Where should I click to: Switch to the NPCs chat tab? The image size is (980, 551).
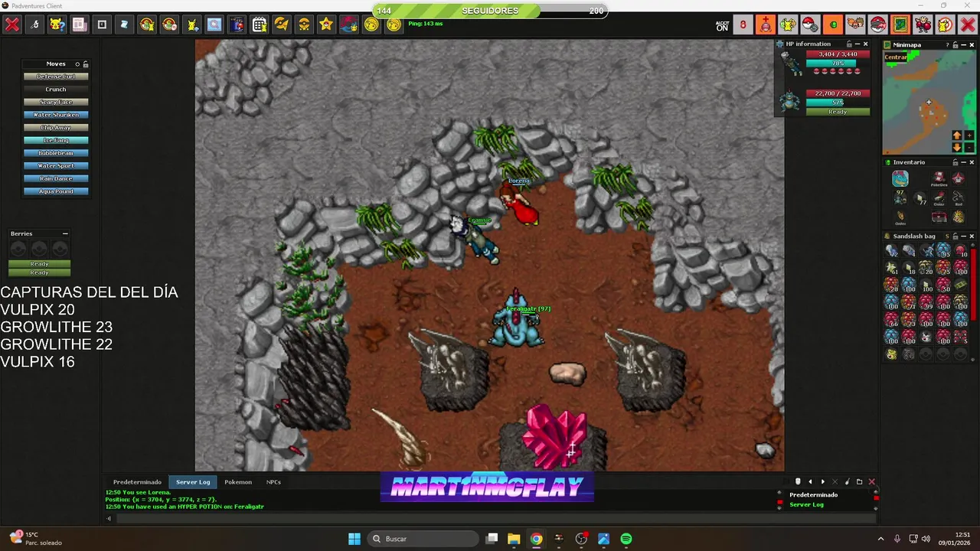tap(273, 482)
